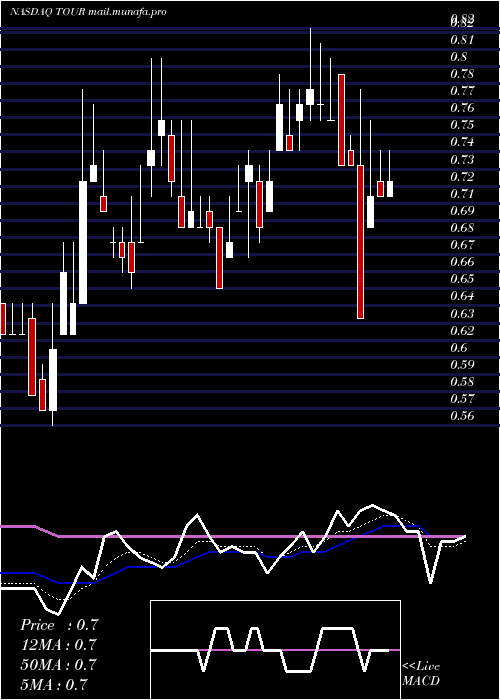Click the 0.76 price axis label

[461, 108]
